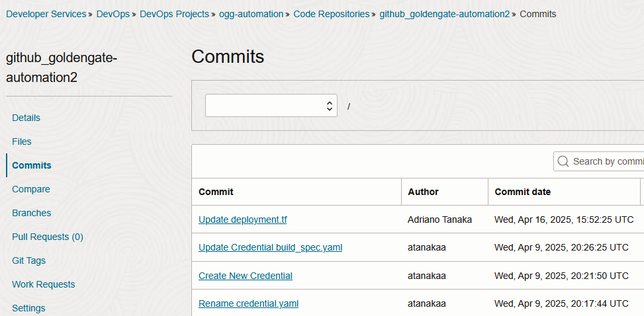The image size is (644, 316).
Task: Open repository Settings sidebar item
Action: point(28,308)
